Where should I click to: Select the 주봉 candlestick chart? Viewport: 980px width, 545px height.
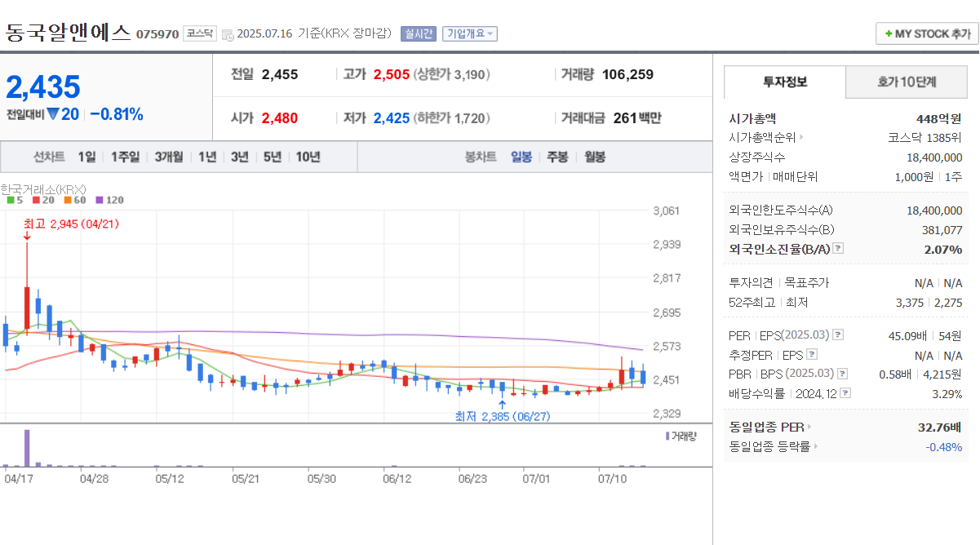coord(557,157)
